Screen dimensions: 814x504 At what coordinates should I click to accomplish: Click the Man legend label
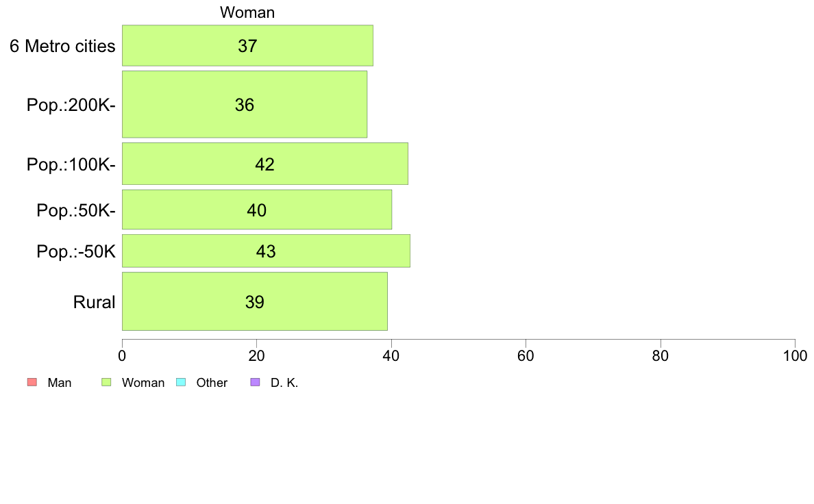pos(59,383)
